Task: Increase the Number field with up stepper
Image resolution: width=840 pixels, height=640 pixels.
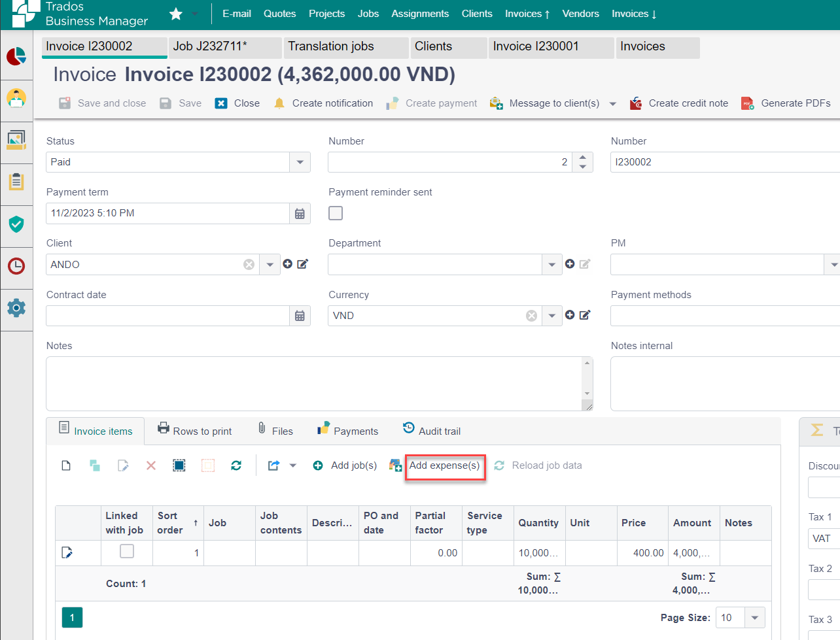Action: coord(582,158)
